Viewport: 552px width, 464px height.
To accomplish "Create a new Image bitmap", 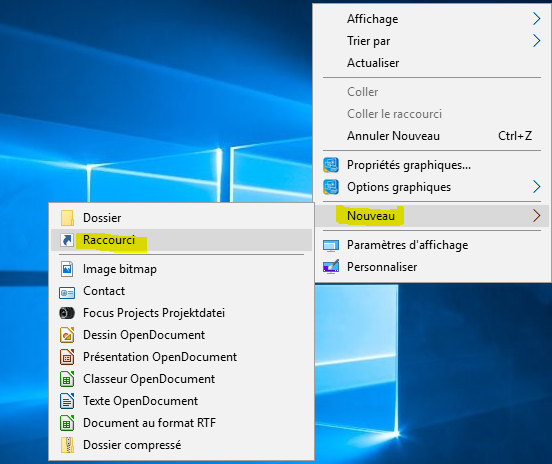I will (181, 269).
